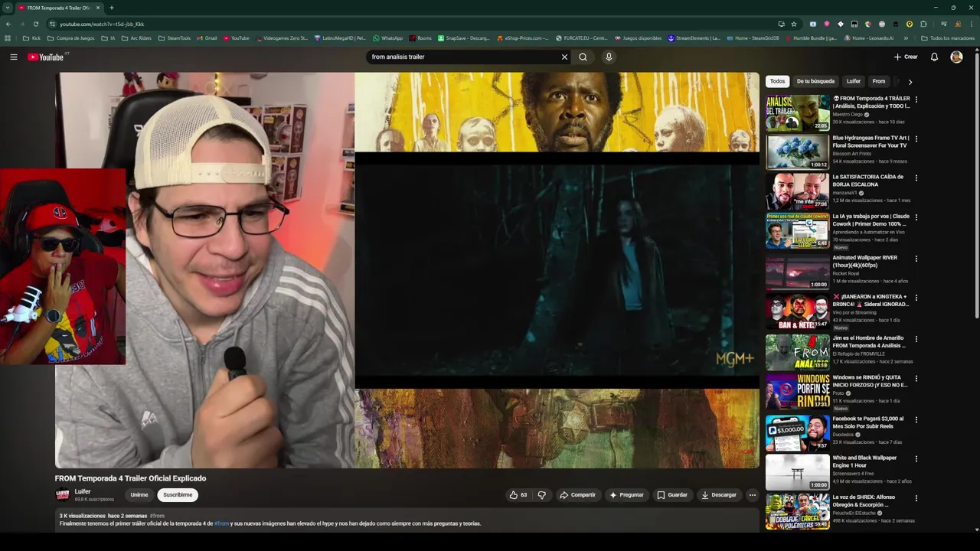This screenshot has height=551, width=980.
Task: Open the Rooms bookmark
Action: (x=420, y=38)
